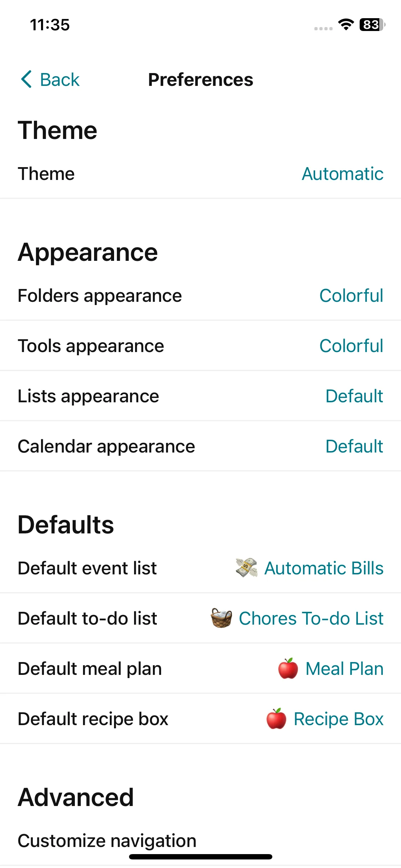Open the Theme selector set to Automatic
Viewport: 401px width, 868px height.
coord(342,174)
